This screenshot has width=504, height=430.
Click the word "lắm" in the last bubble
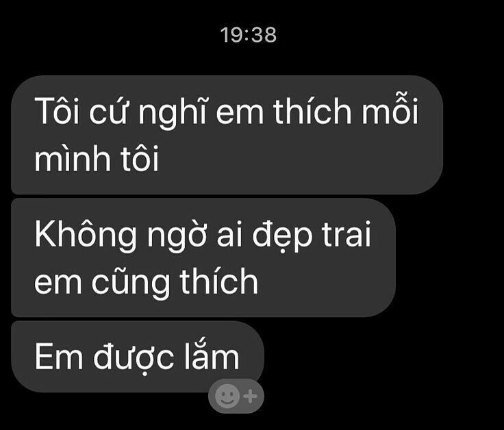212,355
